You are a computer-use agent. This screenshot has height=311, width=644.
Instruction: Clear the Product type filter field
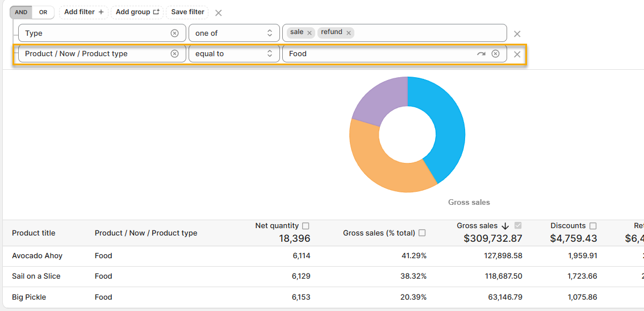point(174,54)
